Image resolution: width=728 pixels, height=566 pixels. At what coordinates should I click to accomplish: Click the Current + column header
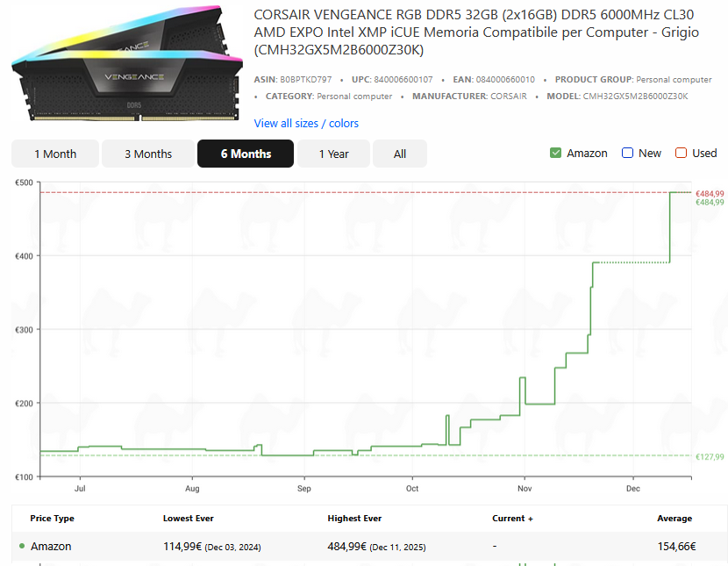pyautogui.click(x=513, y=519)
